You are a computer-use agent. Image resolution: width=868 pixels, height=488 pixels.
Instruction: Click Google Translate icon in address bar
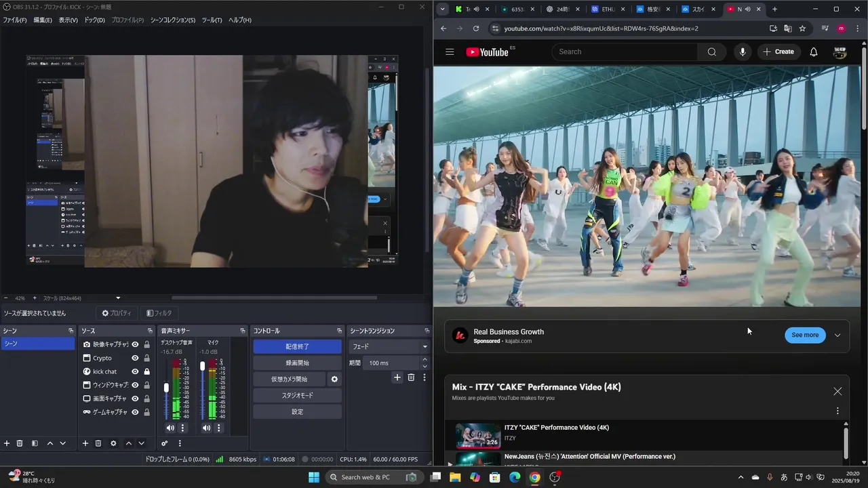pos(788,28)
